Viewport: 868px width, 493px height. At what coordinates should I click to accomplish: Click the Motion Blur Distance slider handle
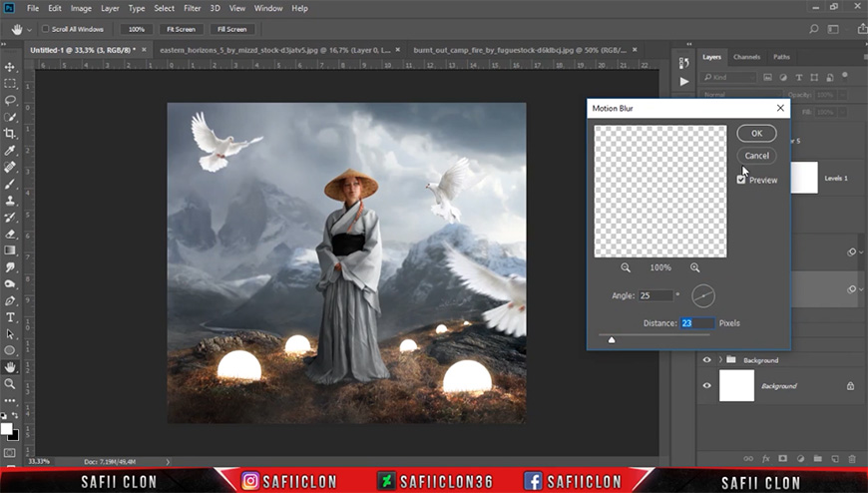pos(612,339)
